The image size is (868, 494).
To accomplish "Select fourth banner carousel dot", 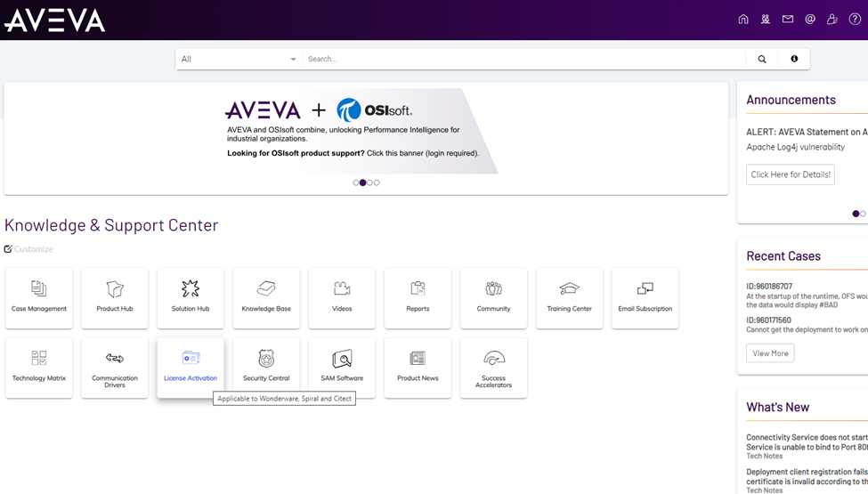I will pyautogui.click(x=377, y=182).
